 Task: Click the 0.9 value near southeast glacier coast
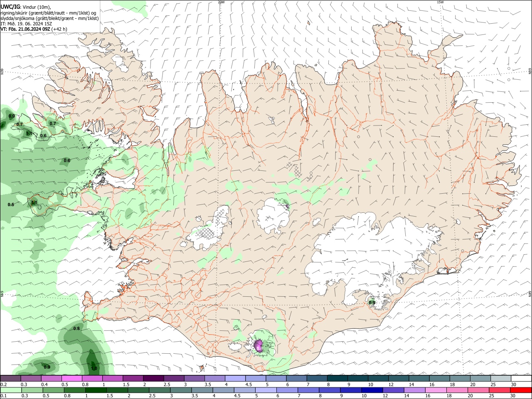[x=372, y=303]
